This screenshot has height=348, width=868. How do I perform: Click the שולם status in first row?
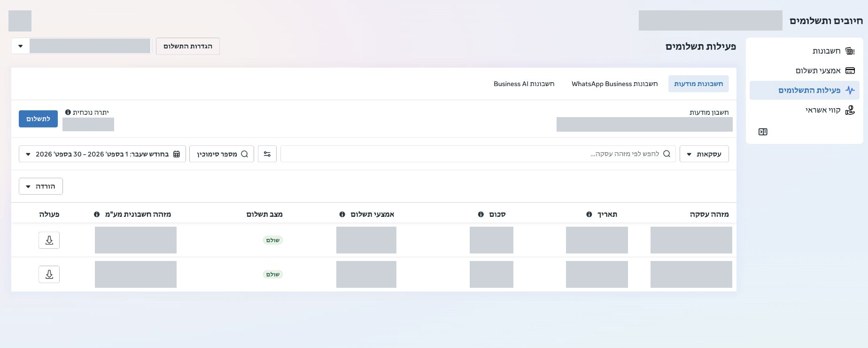[273, 240]
